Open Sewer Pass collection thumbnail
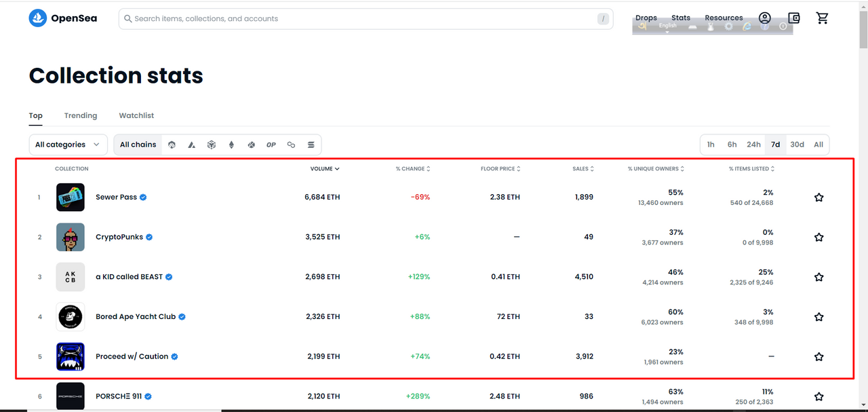The height and width of the screenshot is (412, 868). pyautogui.click(x=71, y=198)
